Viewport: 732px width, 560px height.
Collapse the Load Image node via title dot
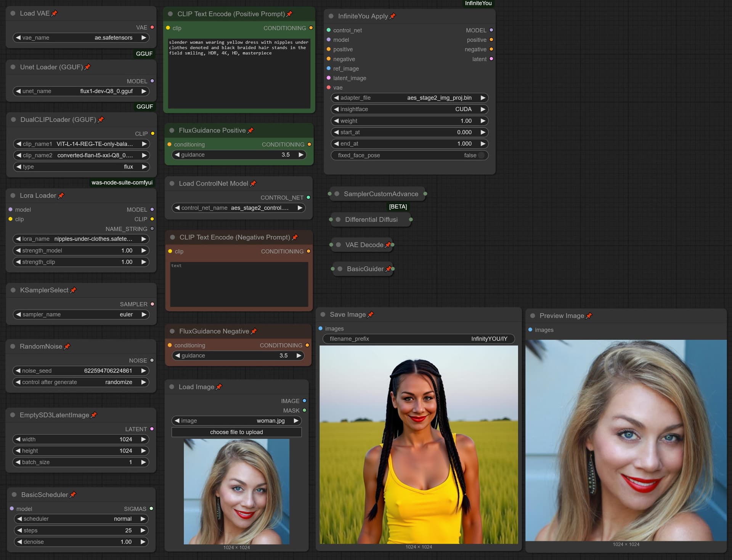pyautogui.click(x=172, y=387)
